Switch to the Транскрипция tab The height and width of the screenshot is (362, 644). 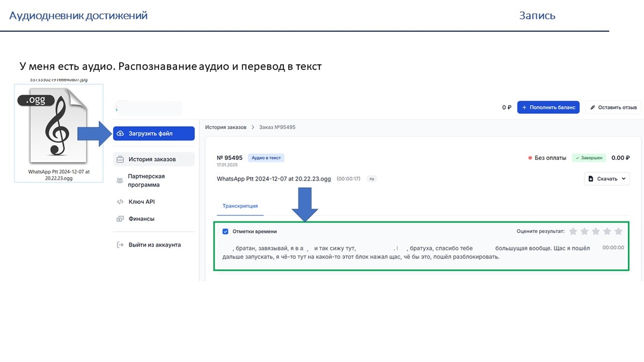click(x=240, y=206)
